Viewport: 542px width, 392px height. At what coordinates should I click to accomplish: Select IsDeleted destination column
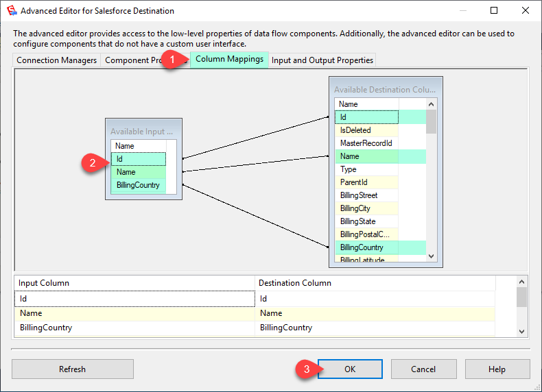click(366, 130)
